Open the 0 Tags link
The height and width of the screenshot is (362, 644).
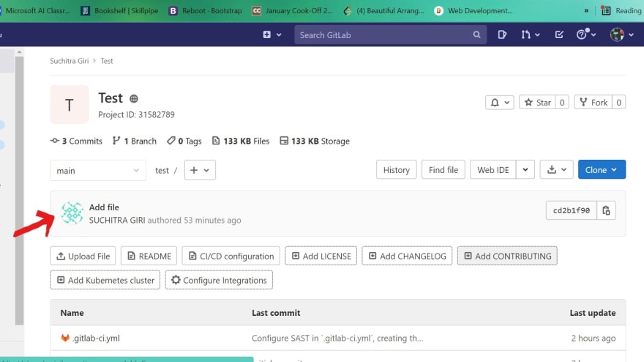(x=184, y=141)
